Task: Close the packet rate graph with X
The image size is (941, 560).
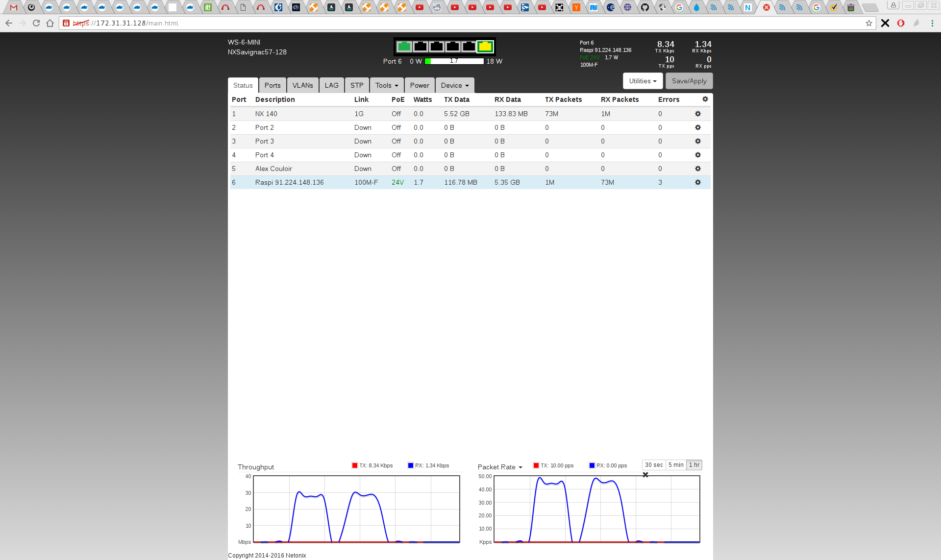Action: tap(645, 475)
